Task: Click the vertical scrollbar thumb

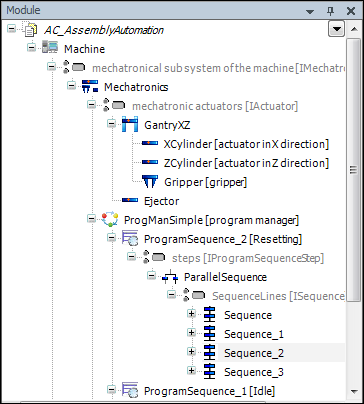Action: (353, 170)
